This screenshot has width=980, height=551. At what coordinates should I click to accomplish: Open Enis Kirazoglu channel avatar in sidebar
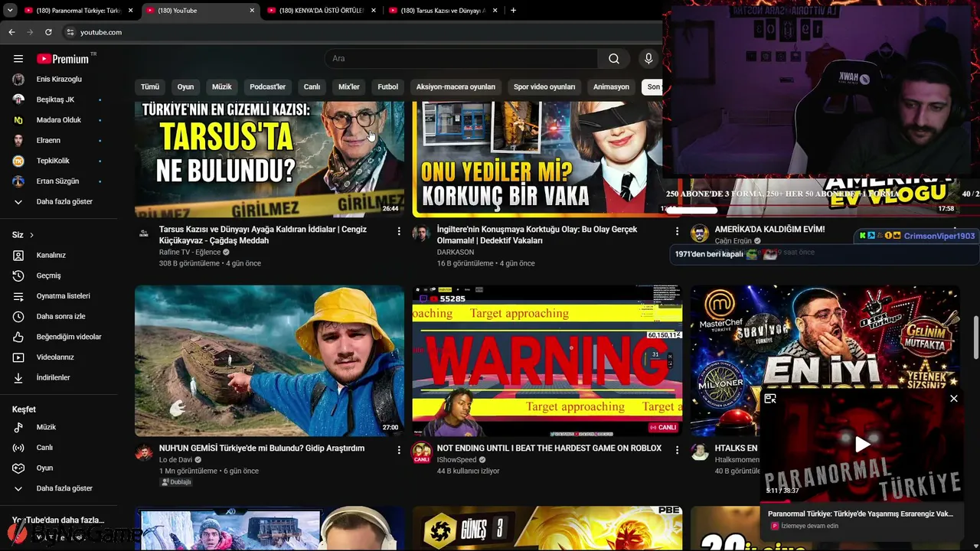(x=18, y=80)
